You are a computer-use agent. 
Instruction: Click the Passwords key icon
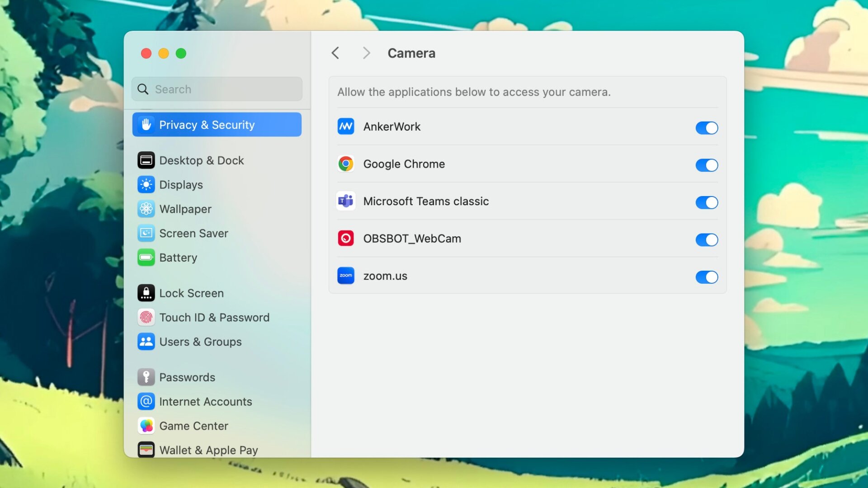[x=146, y=377]
